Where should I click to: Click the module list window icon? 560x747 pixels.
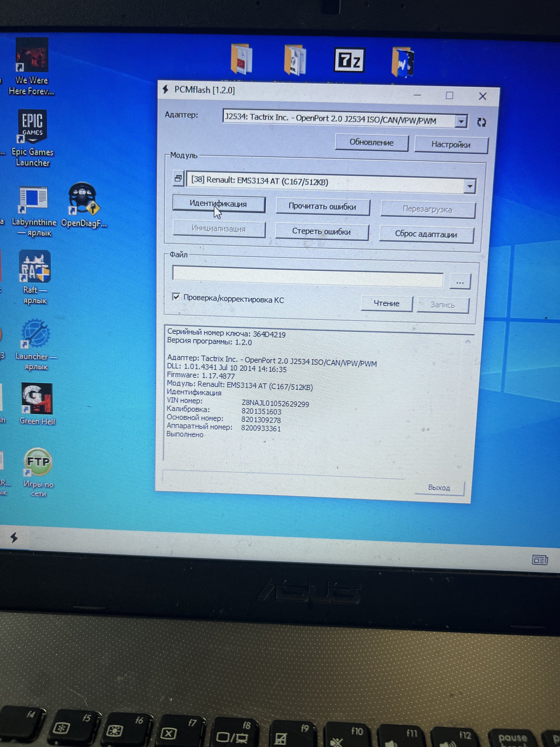pos(178,178)
